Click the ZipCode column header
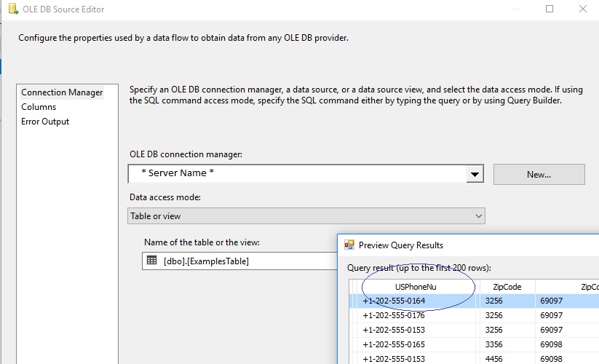Viewport: 599px width, 364px height. click(x=507, y=287)
